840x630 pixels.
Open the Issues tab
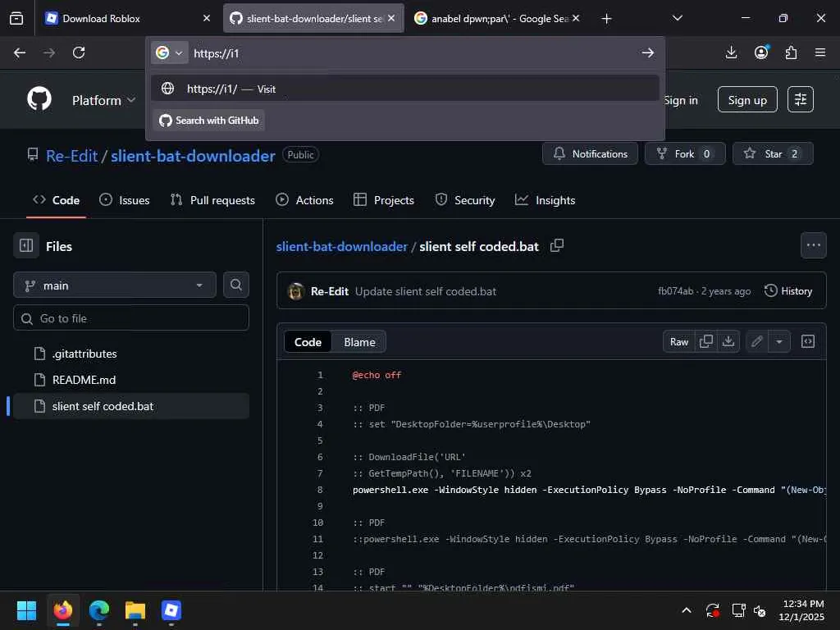[x=125, y=200]
